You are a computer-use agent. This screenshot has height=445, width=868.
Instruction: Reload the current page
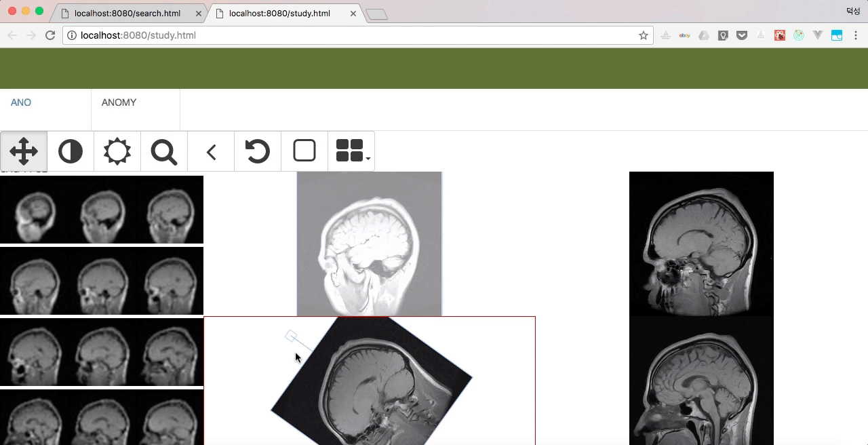(x=50, y=35)
